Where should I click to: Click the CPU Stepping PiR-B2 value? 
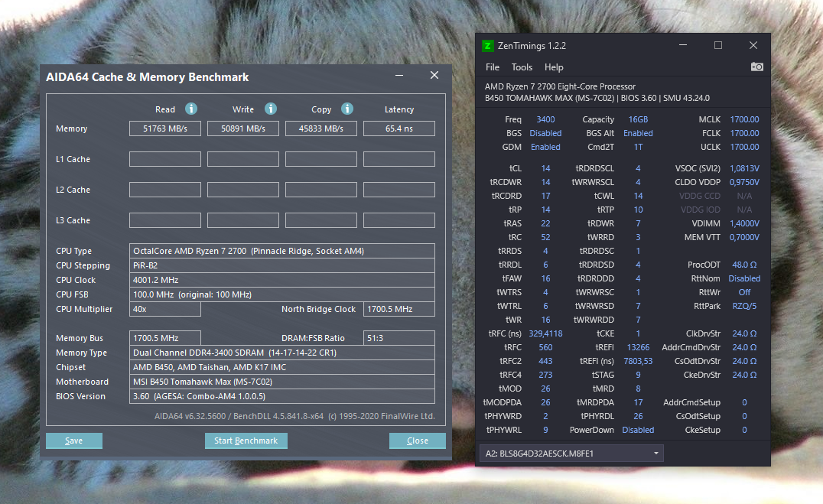(x=282, y=265)
